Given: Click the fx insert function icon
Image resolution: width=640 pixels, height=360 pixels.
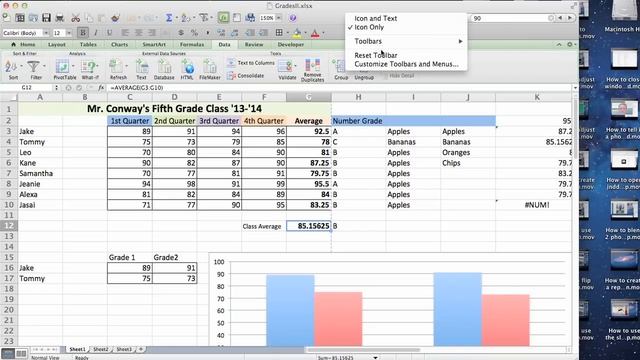Looking at the screenshot, I should 101,88.
